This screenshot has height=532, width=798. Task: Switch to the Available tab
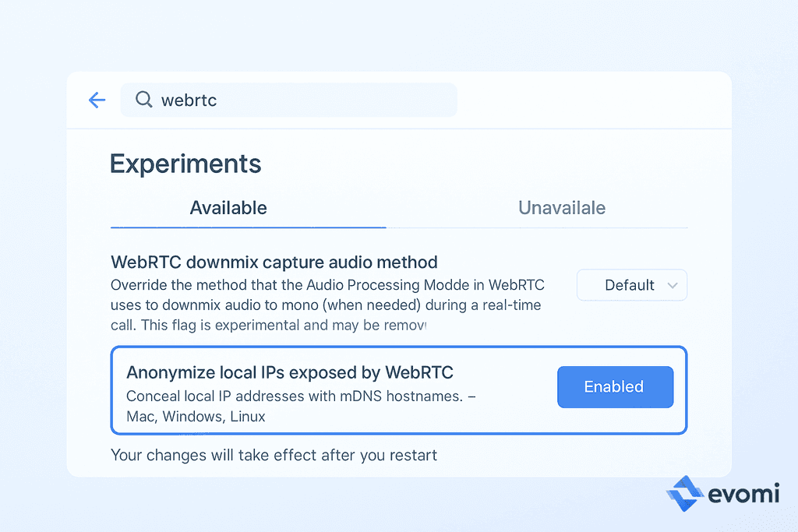pyautogui.click(x=228, y=208)
